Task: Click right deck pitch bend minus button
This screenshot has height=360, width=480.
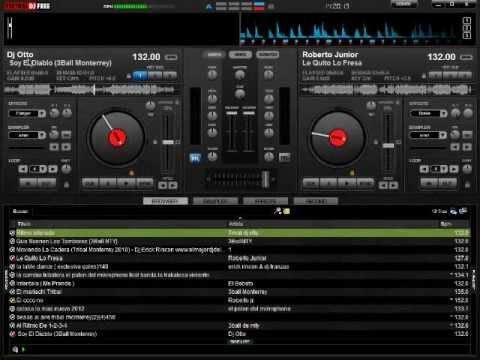Action: coord(383,186)
